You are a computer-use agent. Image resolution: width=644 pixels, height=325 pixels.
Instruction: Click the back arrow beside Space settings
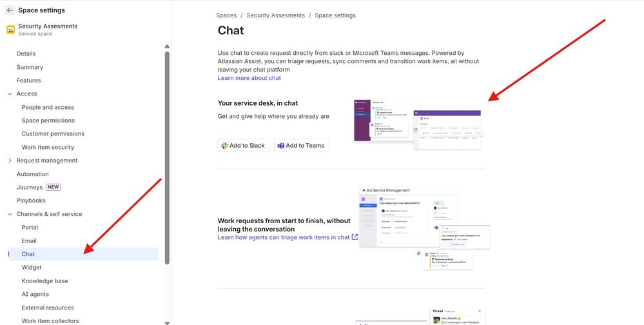[x=10, y=10]
